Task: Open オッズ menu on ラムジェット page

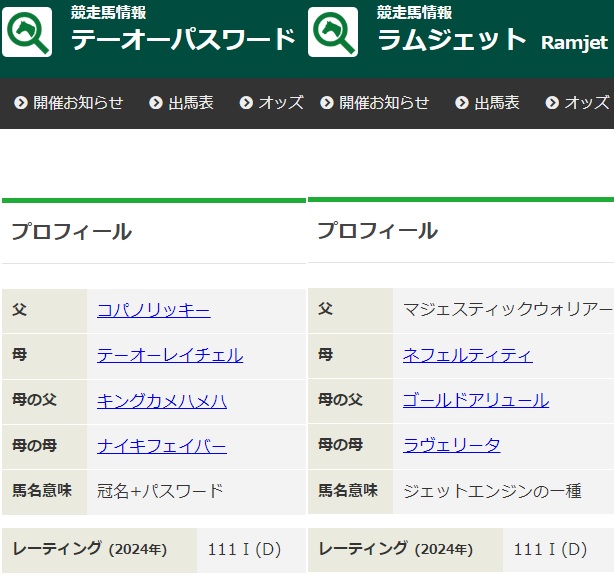Action: [586, 103]
